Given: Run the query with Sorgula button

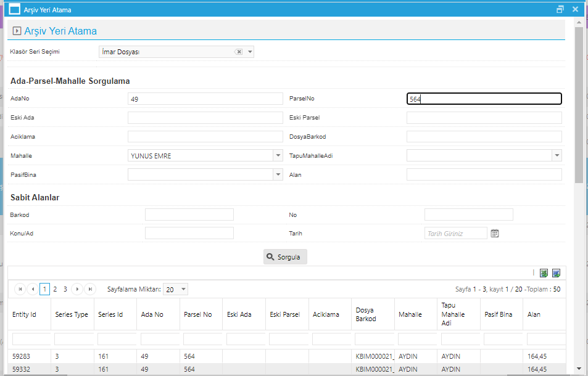Looking at the screenshot, I should point(285,257).
